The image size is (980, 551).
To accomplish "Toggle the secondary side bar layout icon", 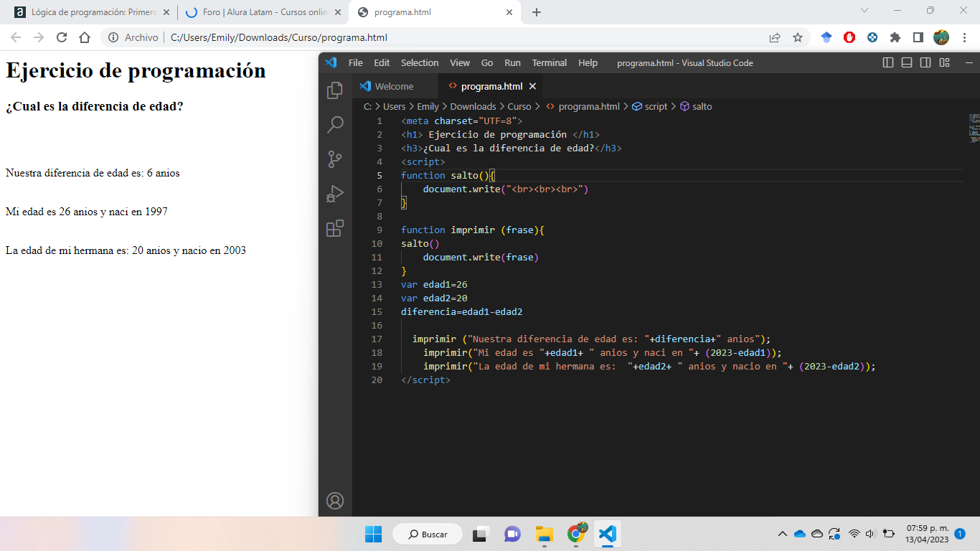I will (925, 62).
